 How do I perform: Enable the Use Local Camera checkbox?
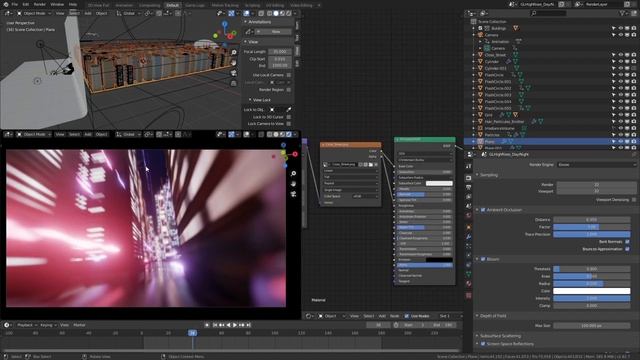(x=289, y=75)
